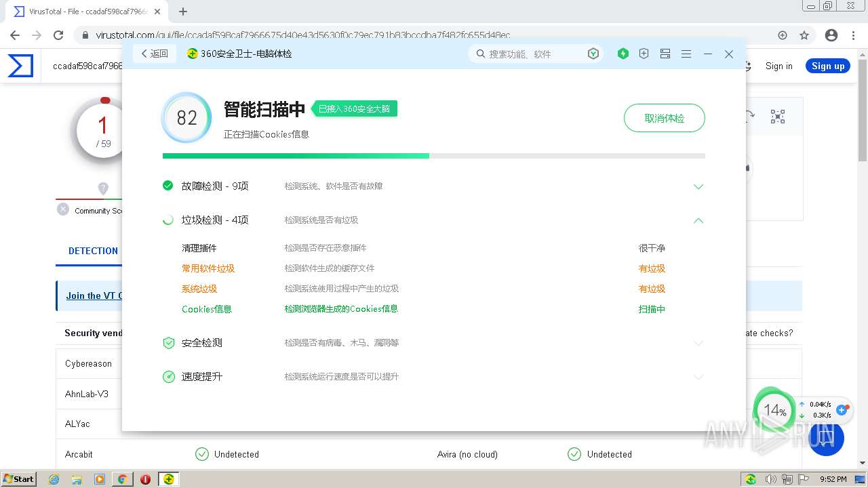Click 取消体检 cancel scan button
868x488 pixels.
pyautogui.click(x=665, y=118)
